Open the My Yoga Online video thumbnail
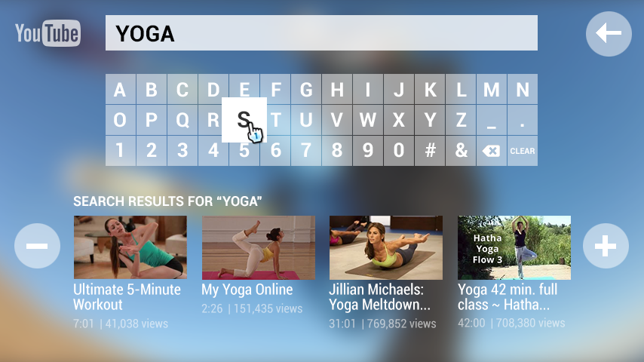The height and width of the screenshot is (362, 644). pos(259,247)
